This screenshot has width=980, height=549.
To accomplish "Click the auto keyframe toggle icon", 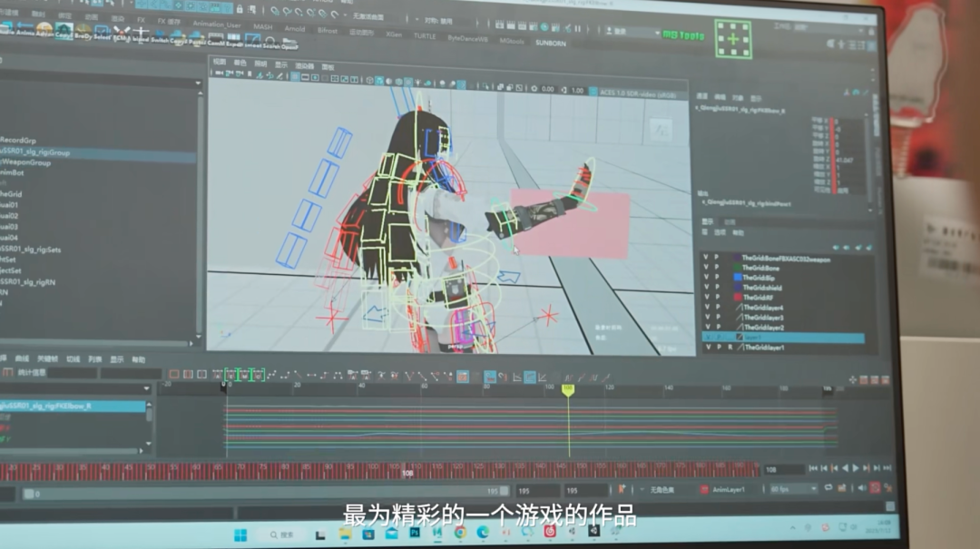I will 875,488.
